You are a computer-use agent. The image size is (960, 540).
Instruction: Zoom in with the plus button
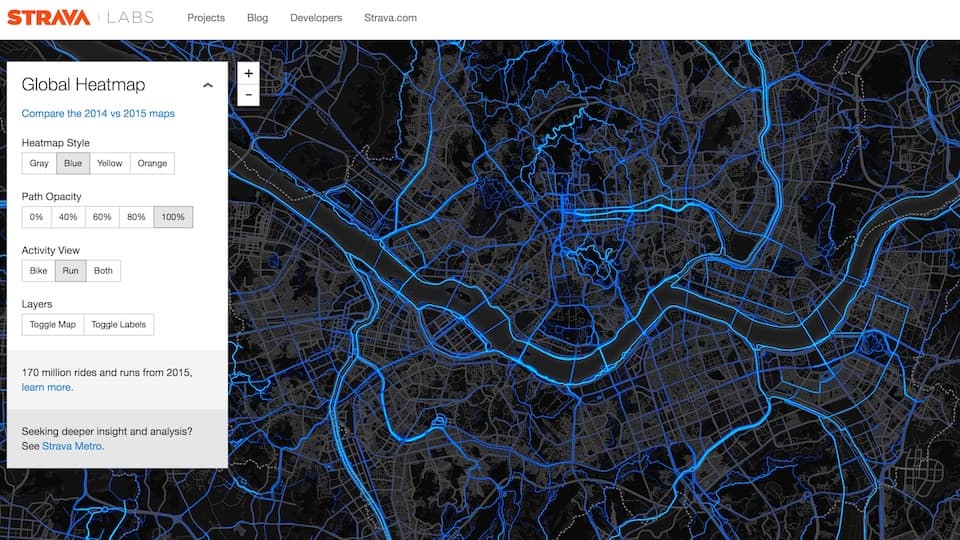248,73
